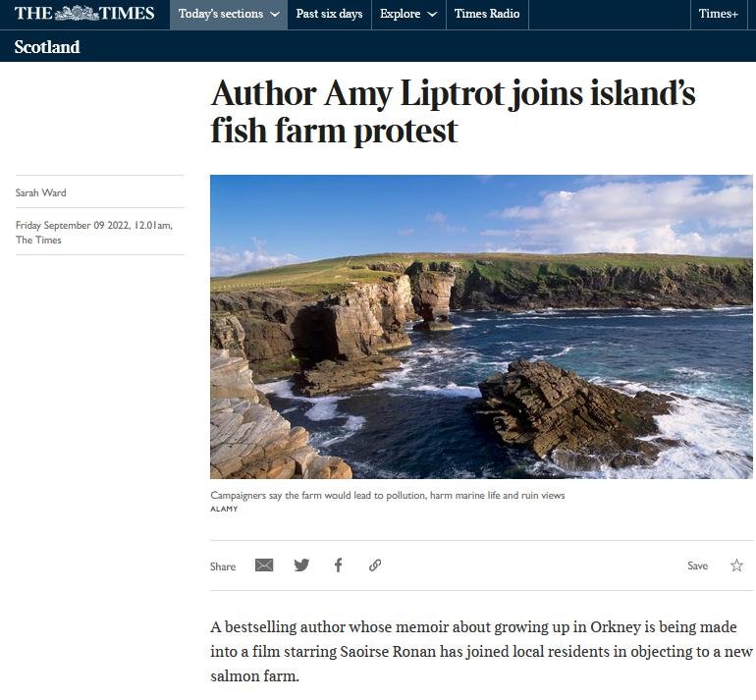Open author Sarah Ward's page
Viewport: 756px width, 700px height.
click(41, 192)
